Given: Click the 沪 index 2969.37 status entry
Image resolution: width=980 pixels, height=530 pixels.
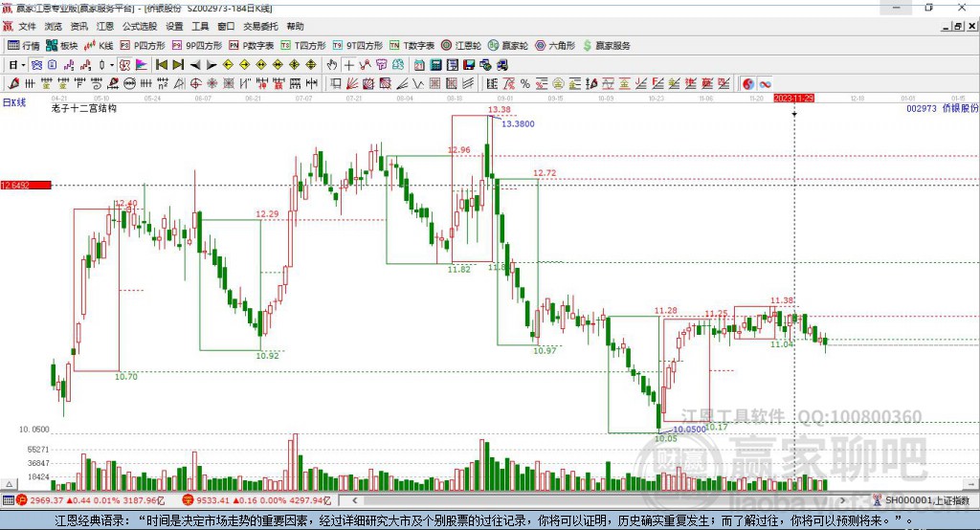Looking at the screenshot, I should click(90, 500).
